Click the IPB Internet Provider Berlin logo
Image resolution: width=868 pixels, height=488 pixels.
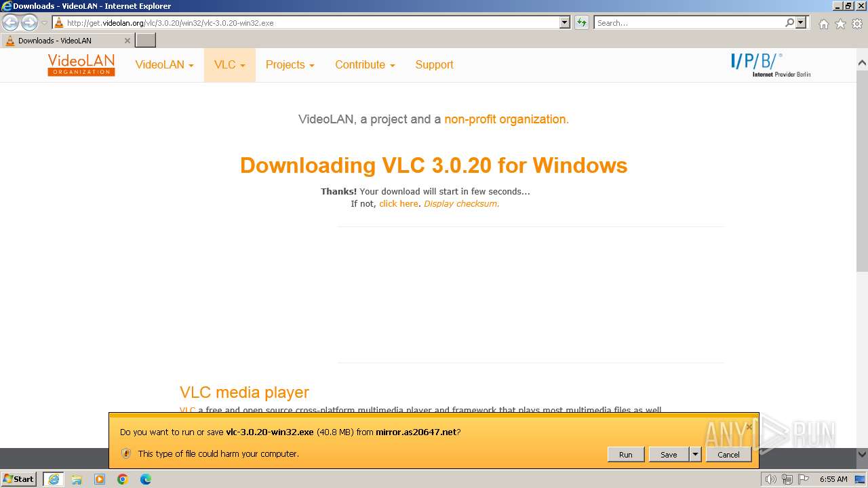(771, 65)
